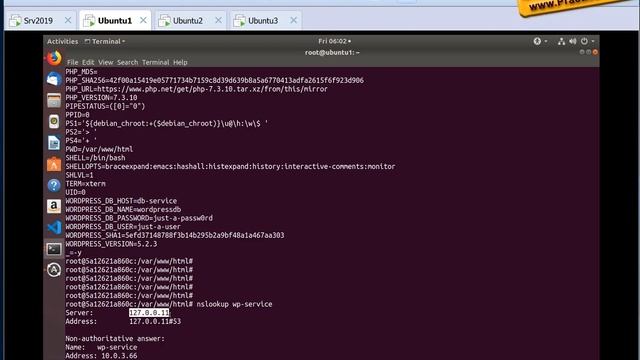The height and width of the screenshot is (360, 640).
Task: Close the Ubuntu1 VM tab
Action: (x=143, y=20)
